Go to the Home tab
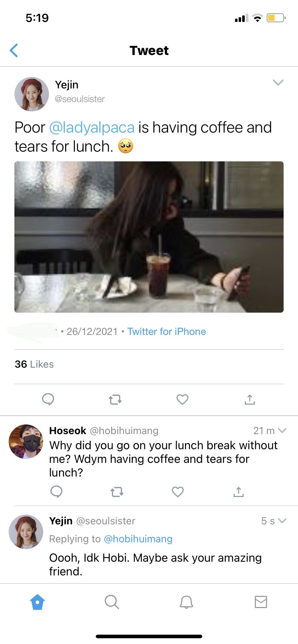298x644 pixels. click(37, 602)
